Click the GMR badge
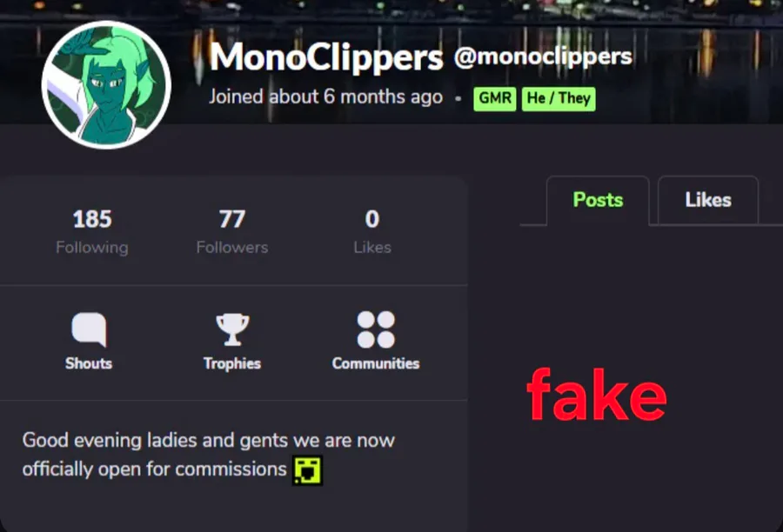This screenshot has height=532, width=783. pyautogui.click(x=495, y=98)
